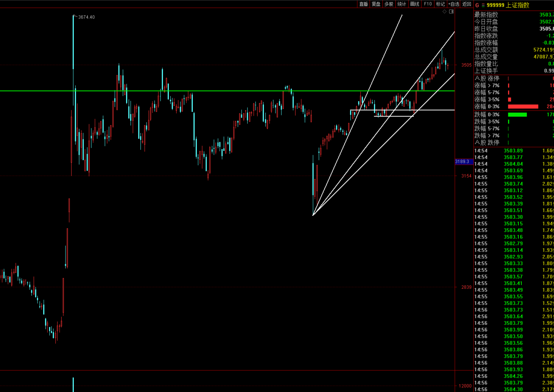The width and height of the screenshot is (554, 392).
Task: Open the green three-line menu icon
Action: coord(483,5)
